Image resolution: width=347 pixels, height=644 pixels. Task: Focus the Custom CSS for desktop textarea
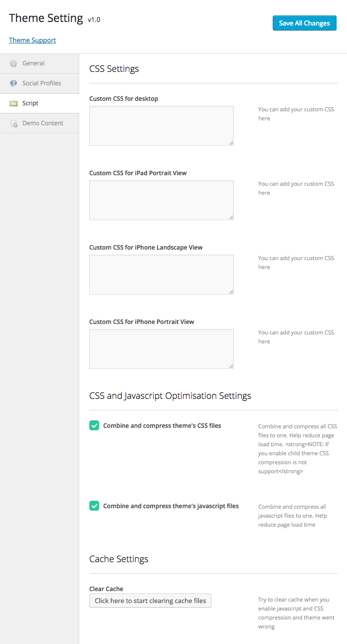161,125
